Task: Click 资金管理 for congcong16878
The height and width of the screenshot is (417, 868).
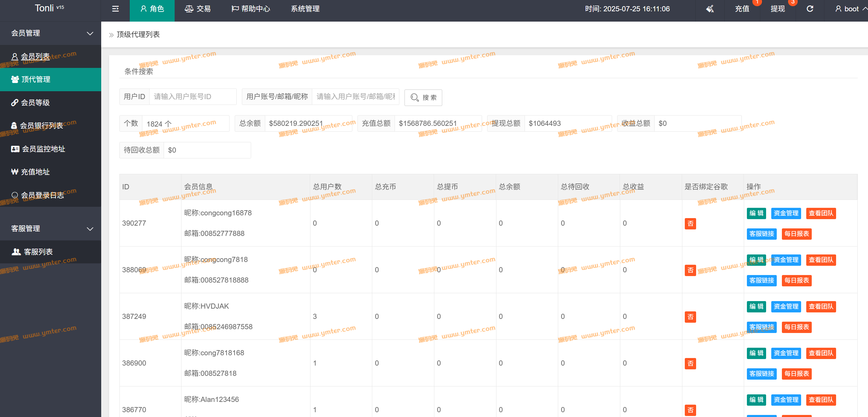Action: tap(786, 213)
